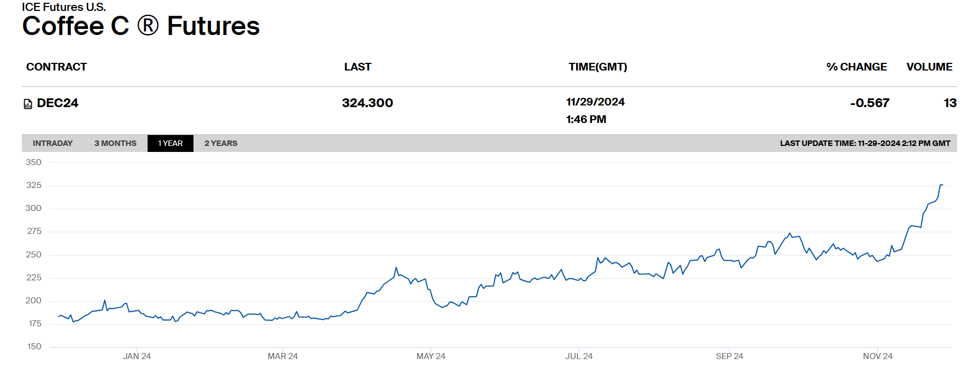Viewport: 980px width, 370px height.
Task: Click the % CHANGE column header
Action: [x=856, y=67]
